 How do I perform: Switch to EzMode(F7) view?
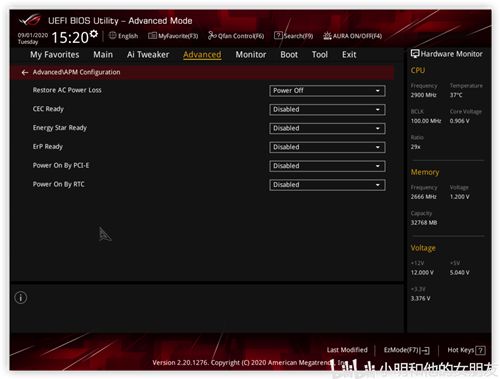(x=407, y=350)
